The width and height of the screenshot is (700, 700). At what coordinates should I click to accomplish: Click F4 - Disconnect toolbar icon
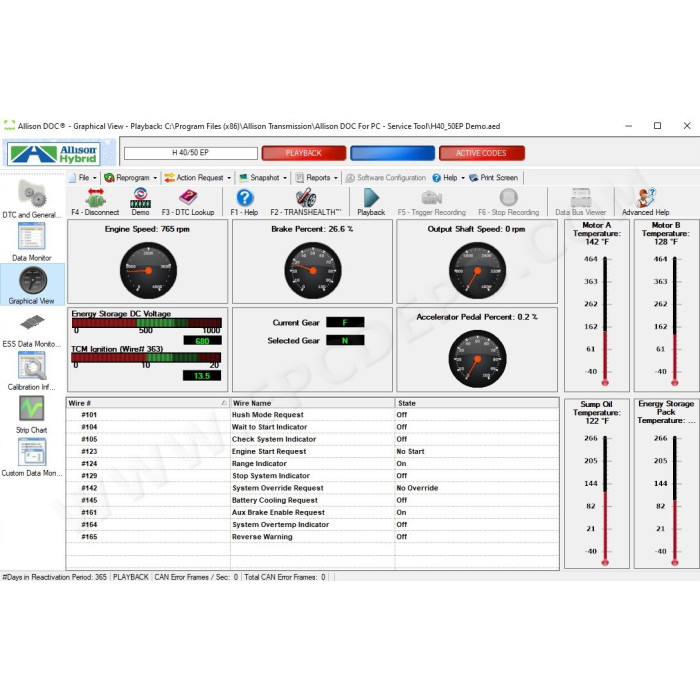coord(96,197)
